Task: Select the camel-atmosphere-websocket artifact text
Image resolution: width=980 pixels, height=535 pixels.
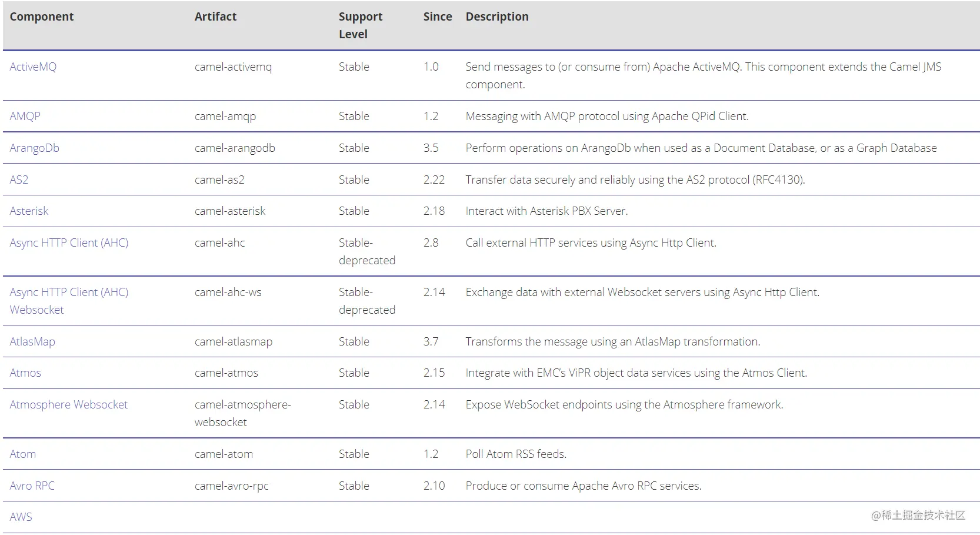Action: coord(243,413)
